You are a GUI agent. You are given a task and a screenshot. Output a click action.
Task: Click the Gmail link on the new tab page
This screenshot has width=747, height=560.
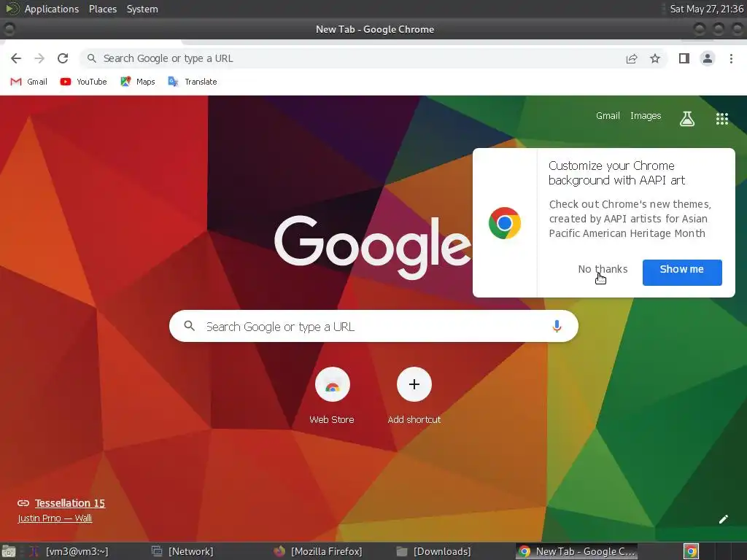point(608,116)
